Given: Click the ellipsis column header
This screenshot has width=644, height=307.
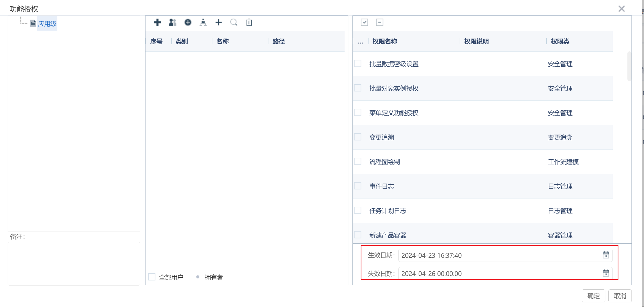Looking at the screenshot, I should [x=360, y=42].
